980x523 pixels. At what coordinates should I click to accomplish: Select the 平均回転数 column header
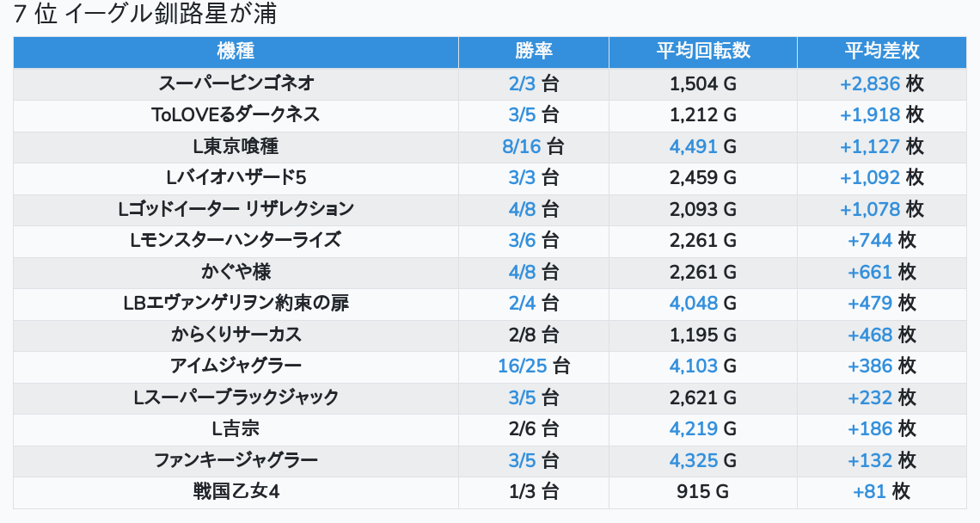(703, 52)
